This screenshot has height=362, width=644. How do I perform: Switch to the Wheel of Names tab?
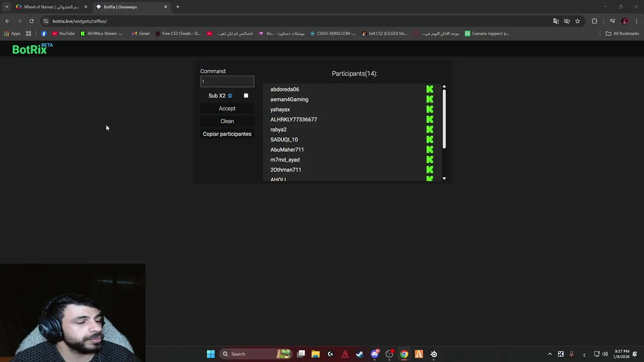pyautogui.click(x=51, y=7)
